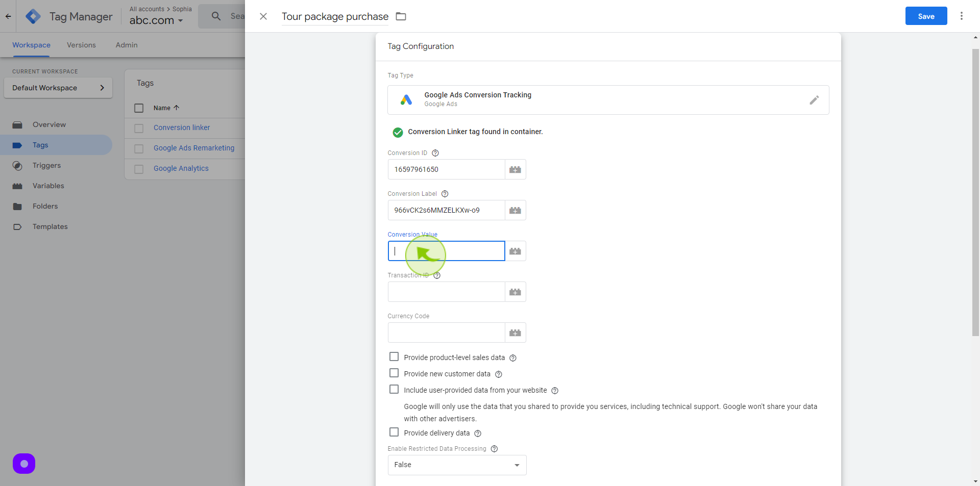Open help for delivery data
Viewport: 980px width, 486px height.
point(478,433)
